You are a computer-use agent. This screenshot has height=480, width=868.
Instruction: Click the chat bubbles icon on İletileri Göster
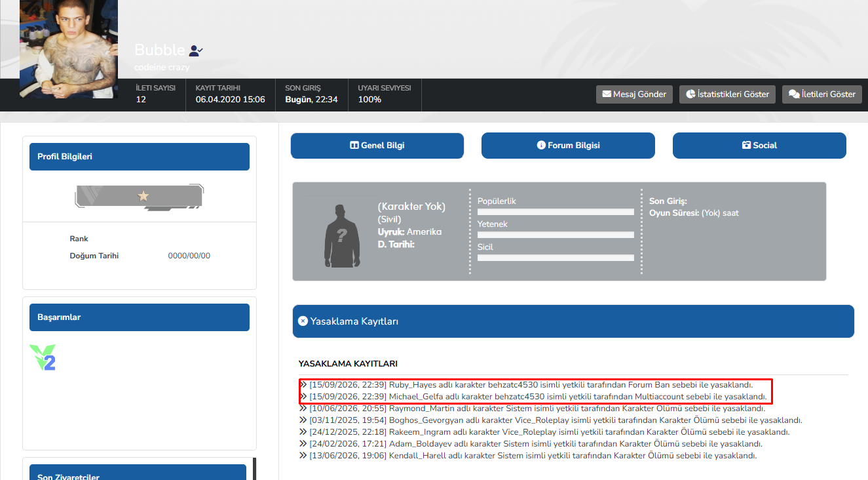(794, 94)
